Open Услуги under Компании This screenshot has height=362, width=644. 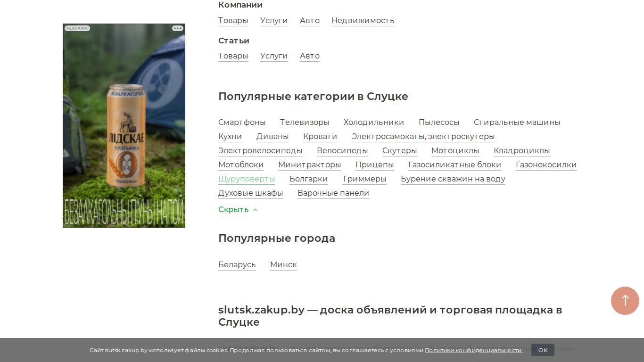(274, 20)
